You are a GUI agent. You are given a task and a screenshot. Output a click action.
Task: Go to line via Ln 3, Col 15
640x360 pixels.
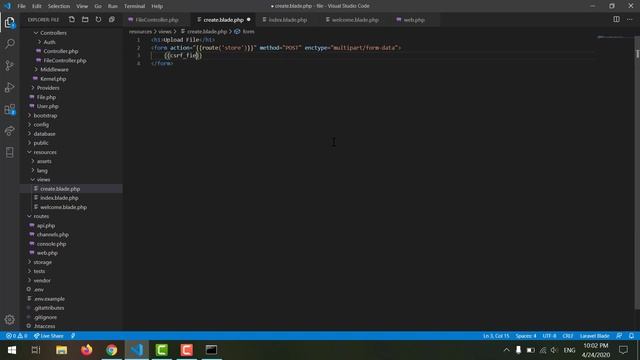point(496,336)
